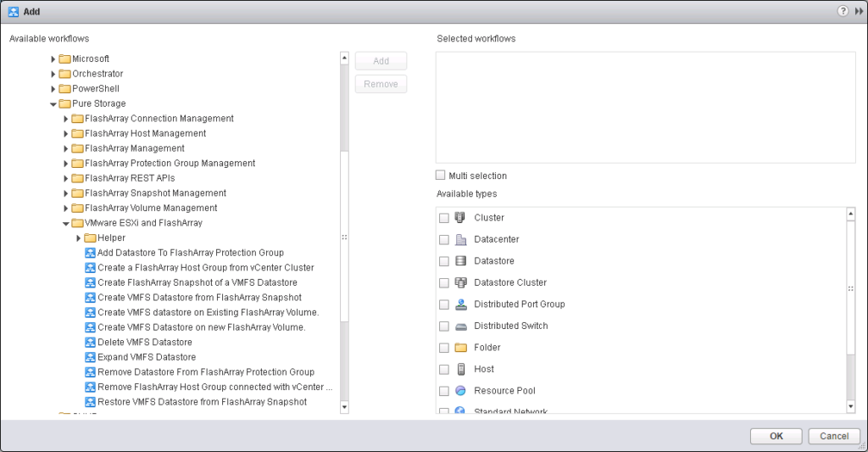The height and width of the screenshot is (452, 868).
Task: Click the Orchestrator folder icon
Action: point(64,74)
